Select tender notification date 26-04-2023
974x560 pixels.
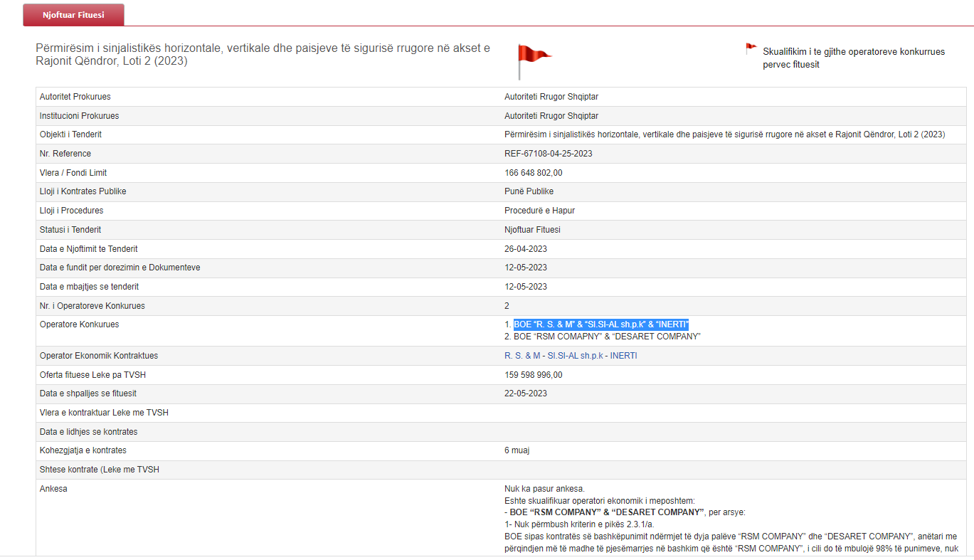[526, 249]
